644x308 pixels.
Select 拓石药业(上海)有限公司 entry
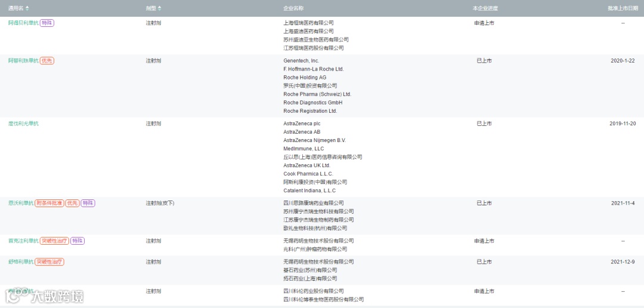point(310,279)
